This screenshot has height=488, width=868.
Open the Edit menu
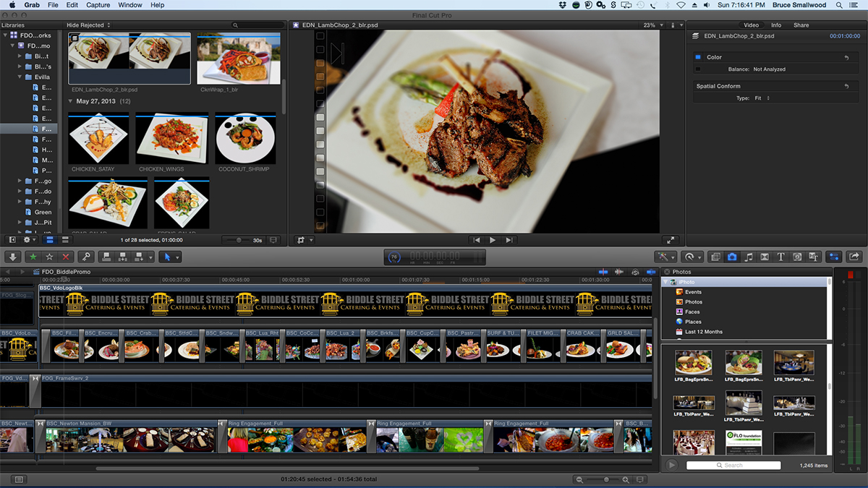72,5
